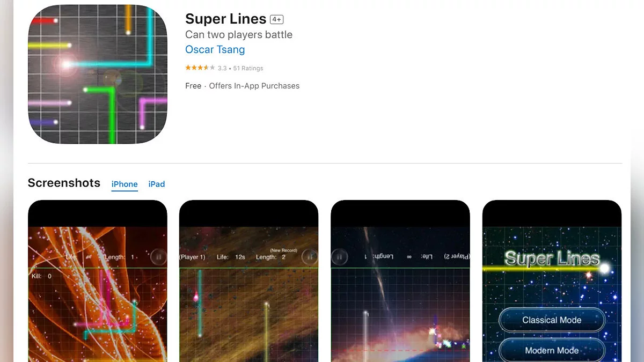Click the 51 Ratings text
The width and height of the screenshot is (644, 362).
tap(248, 68)
